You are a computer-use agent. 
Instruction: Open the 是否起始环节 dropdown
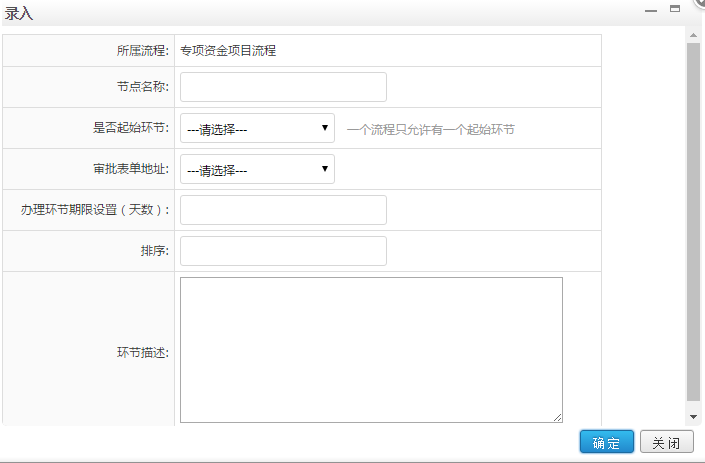click(257, 128)
